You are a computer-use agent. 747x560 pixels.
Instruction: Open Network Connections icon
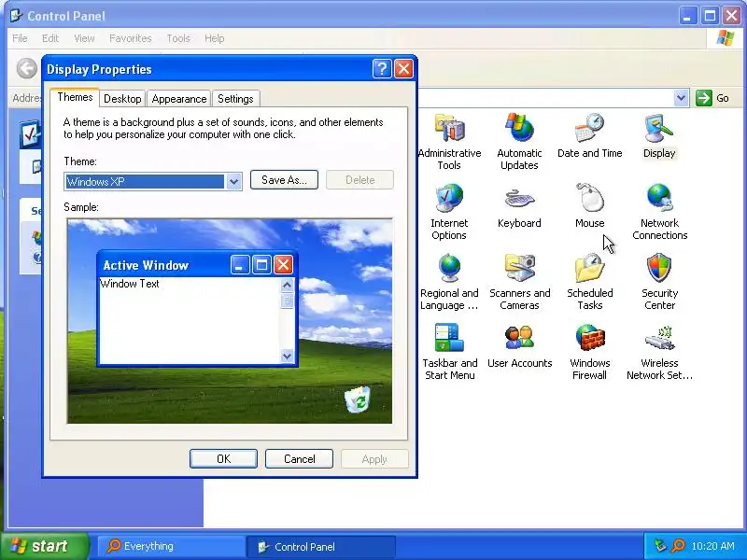click(x=659, y=198)
